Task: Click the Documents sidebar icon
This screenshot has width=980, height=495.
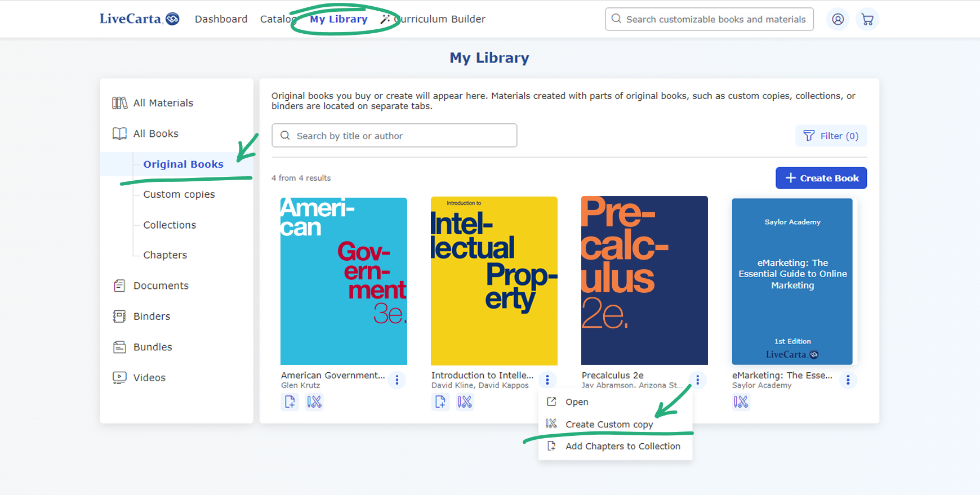Action: (x=119, y=286)
